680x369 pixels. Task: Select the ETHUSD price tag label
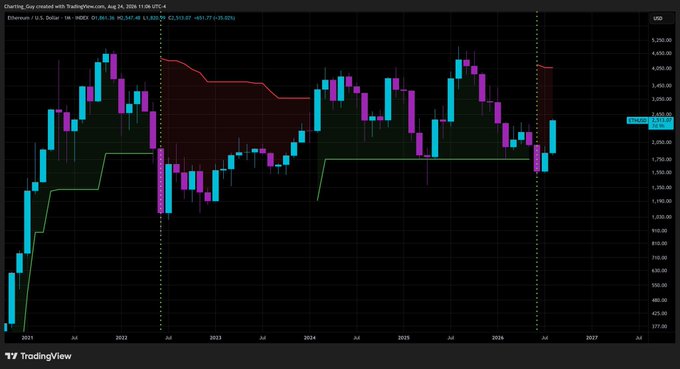tap(638, 120)
